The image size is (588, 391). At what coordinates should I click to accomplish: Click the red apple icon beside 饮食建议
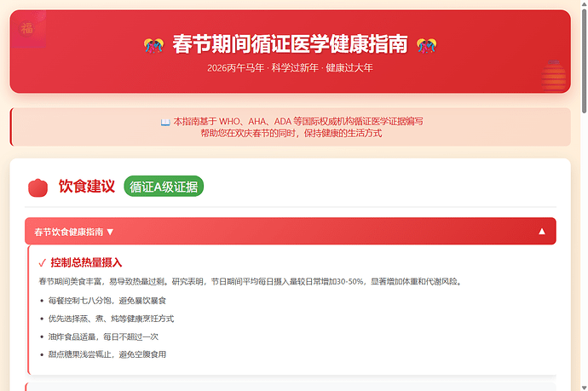pyautogui.click(x=37, y=187)
